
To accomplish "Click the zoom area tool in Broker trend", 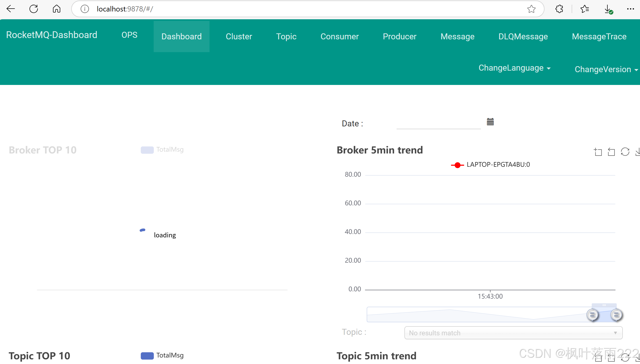I will pos(598,152).
